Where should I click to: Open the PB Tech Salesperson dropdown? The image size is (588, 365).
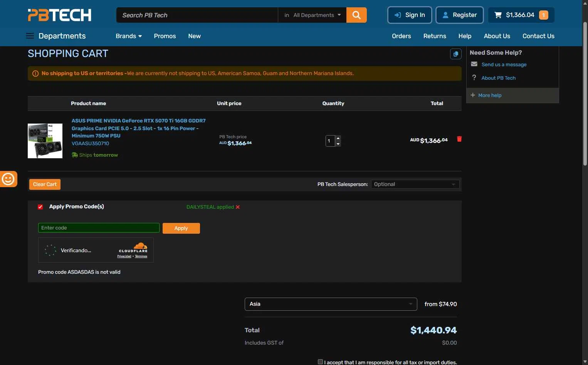(415, 184)
